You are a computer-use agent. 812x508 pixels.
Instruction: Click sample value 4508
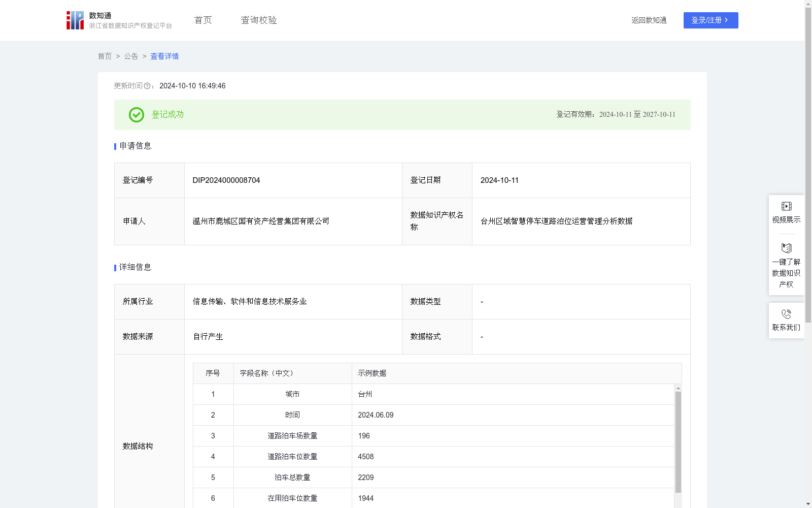pyautogui.click(x=366, y=457)
